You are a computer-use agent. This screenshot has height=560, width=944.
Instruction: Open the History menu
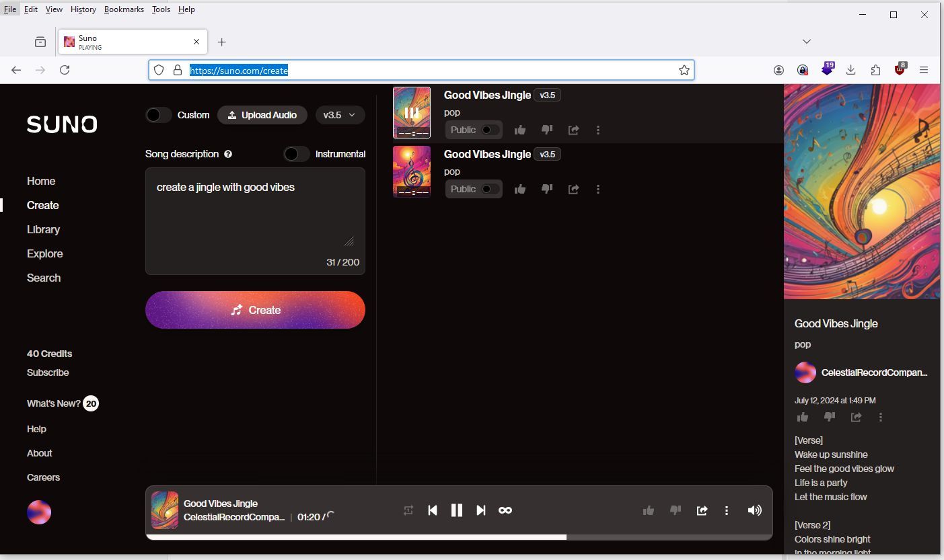(x=83, y=9)
